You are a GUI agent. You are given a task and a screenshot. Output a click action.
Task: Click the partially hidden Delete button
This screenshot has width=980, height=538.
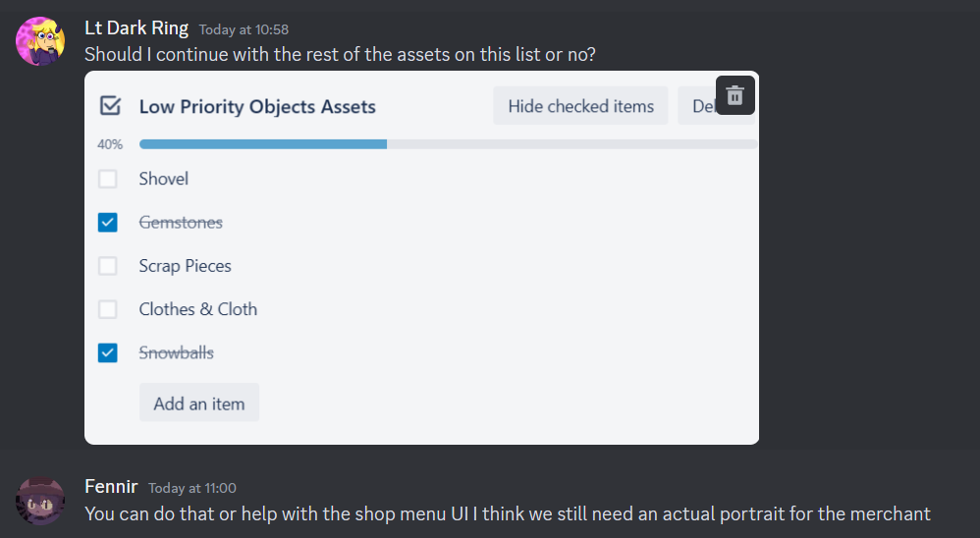point(698,106)
